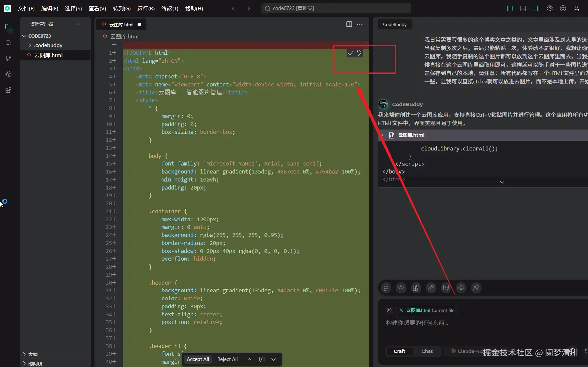Click 云图库.html breadcrumb in editor
Image resolution: width=588 pixels, height=367 pixels.
coord(124,36)
